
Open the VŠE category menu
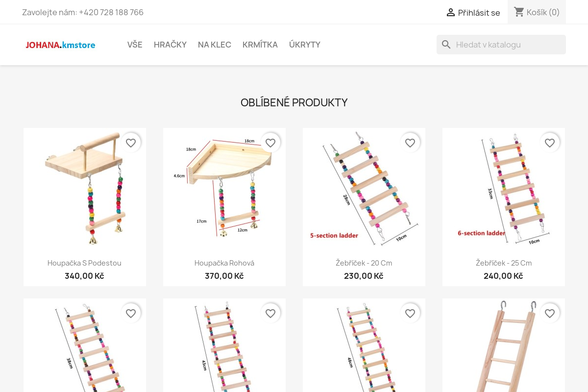[135, 45]
